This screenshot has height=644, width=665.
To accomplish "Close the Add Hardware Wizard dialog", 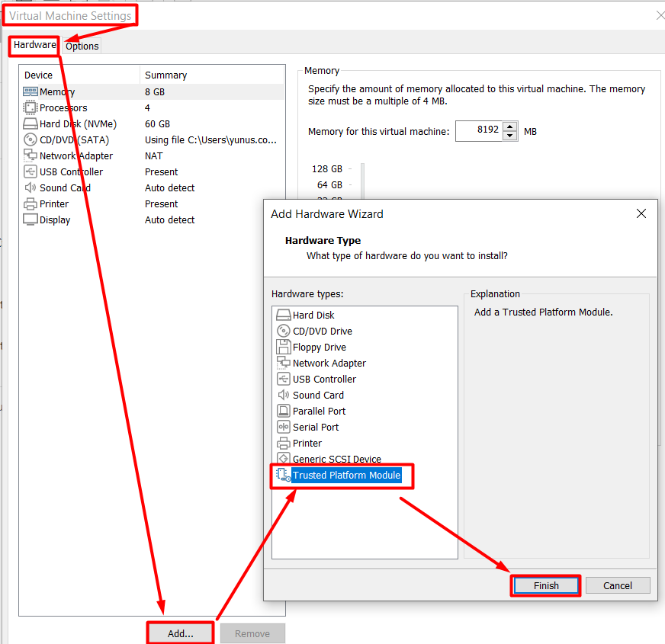I will click(x=641, y=214).
